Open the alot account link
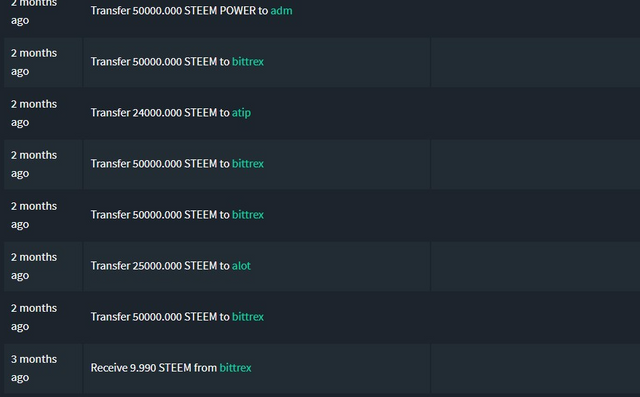Screen dimensions: 640x397 pos(241,266)
